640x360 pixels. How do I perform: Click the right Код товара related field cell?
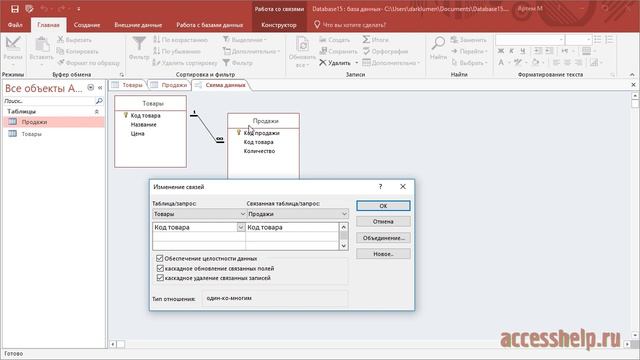[x=292, y=227]
